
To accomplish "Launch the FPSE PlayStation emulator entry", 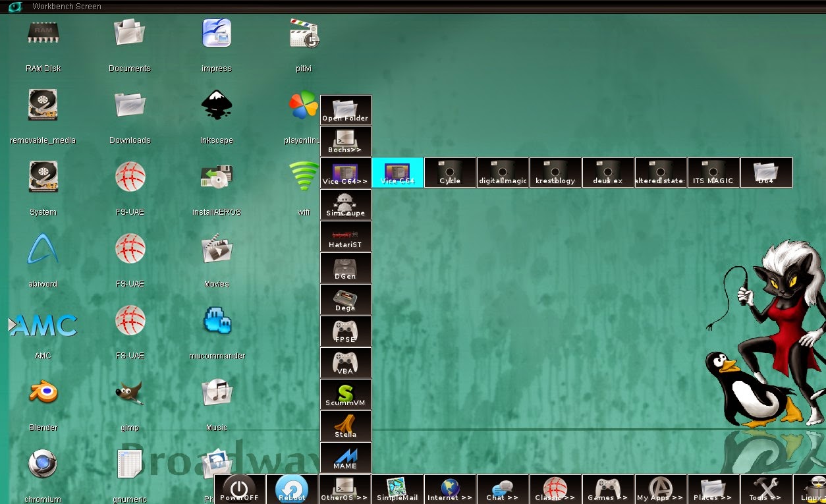I will 346,331.
